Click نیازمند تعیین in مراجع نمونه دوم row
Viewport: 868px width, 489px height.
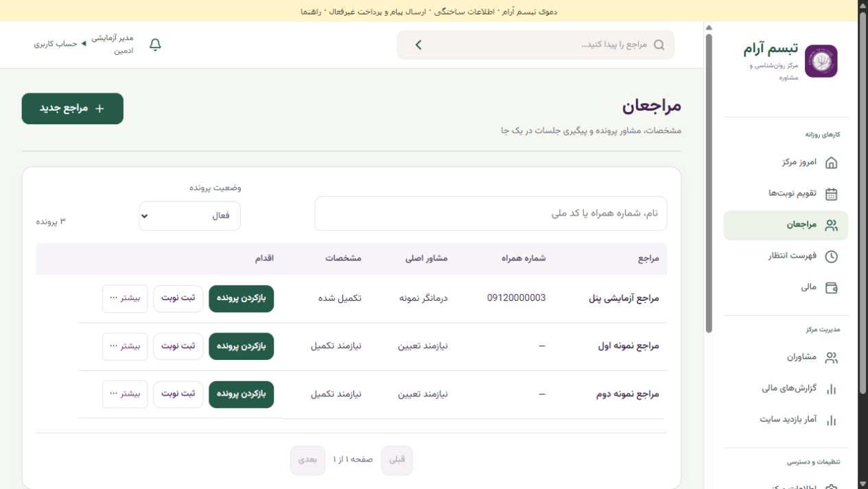(423, 394)
